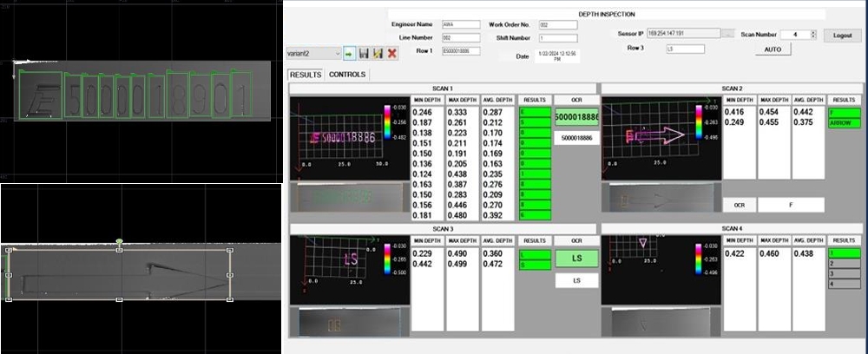The image size is (868, 354).
Task: Click the Scan 4 result row 1 indicator
Action: click(845, 252)
